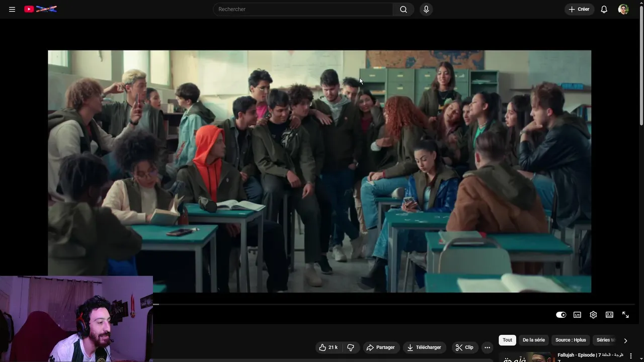Download the video via Télécharger
Screen dimensions: 644x362
(x=424, y=347)
